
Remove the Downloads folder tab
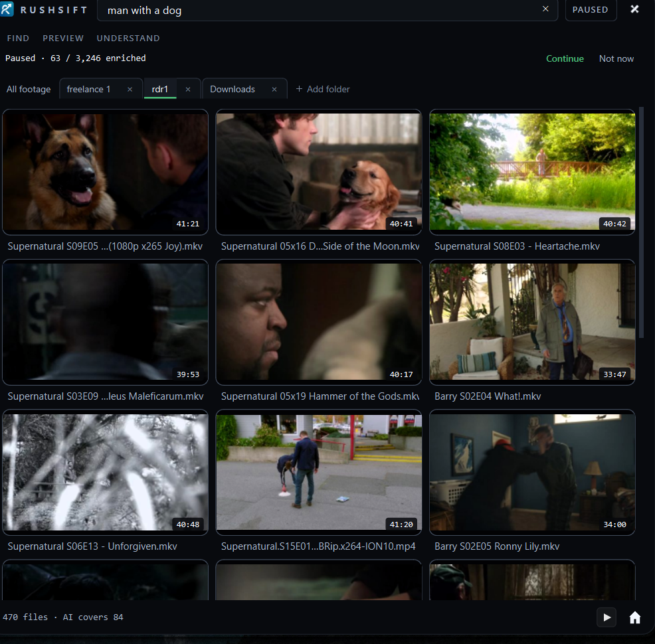click(274, 90)
